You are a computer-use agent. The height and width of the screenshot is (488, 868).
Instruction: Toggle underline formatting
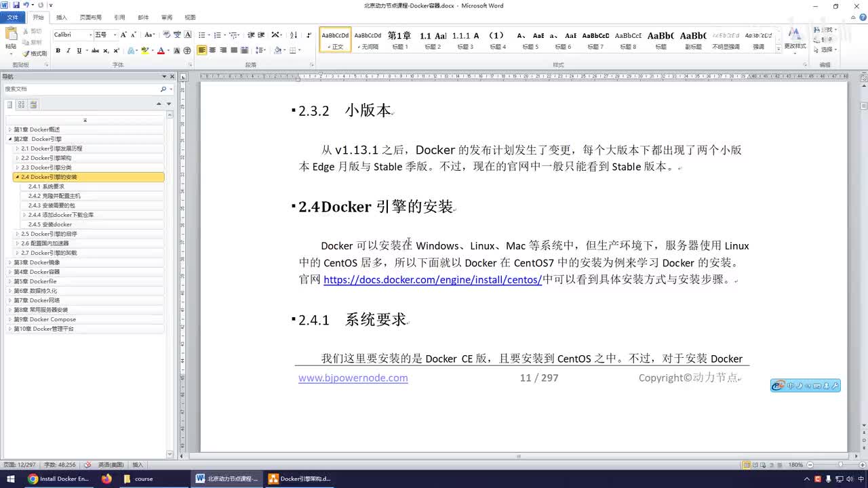coord(79,50)
